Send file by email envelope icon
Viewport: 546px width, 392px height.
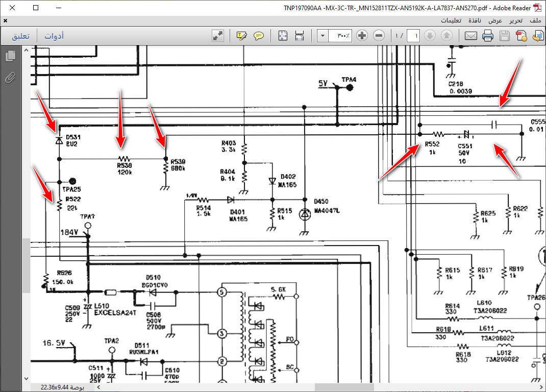tap(471, 36)
